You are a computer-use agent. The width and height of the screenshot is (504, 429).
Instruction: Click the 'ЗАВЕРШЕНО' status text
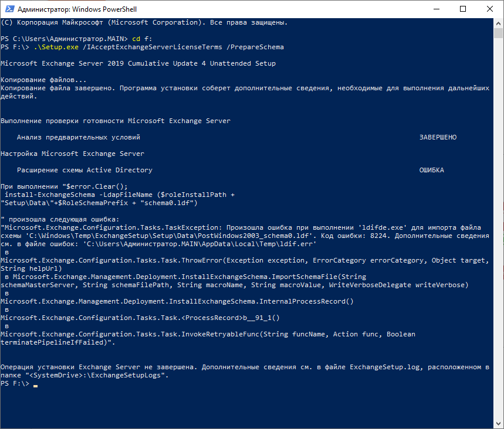click(438, 138)
